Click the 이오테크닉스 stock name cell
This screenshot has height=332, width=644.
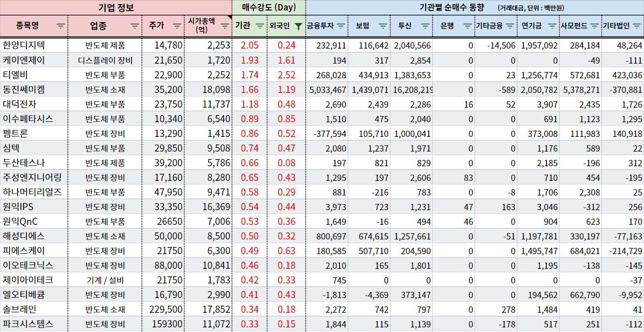point(34,265)
